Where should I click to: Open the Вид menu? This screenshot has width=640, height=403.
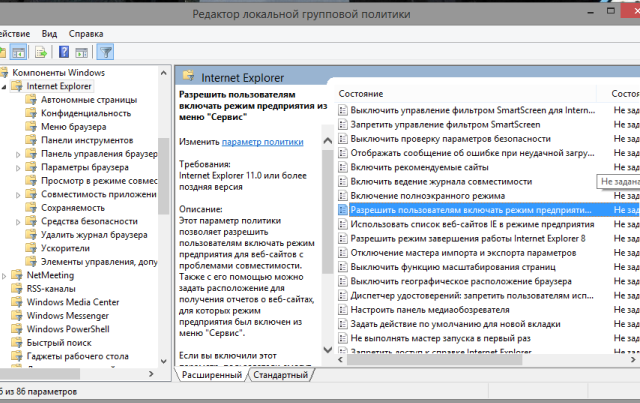click(49, 33)
